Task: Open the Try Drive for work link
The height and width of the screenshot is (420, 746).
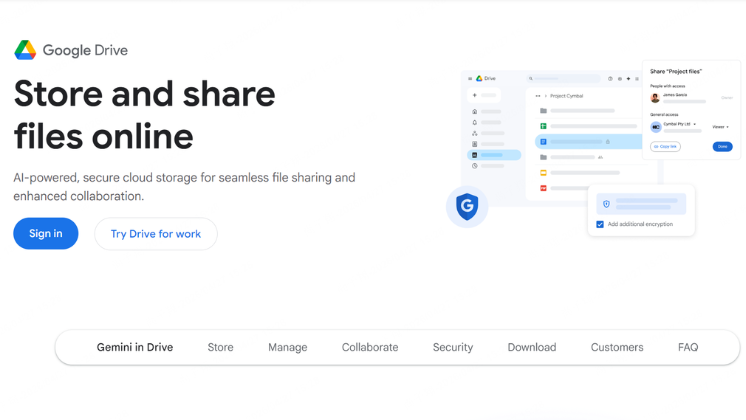Action: pyautogui.click(x=156, y=234)
